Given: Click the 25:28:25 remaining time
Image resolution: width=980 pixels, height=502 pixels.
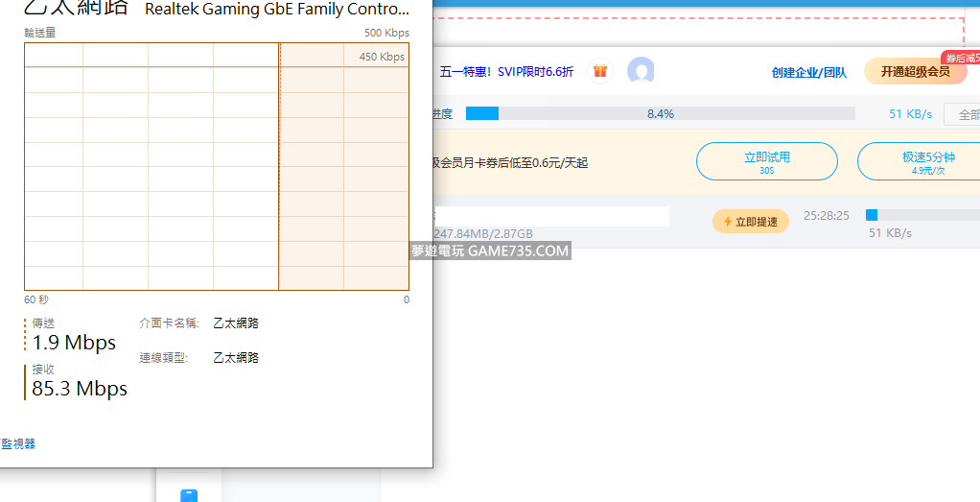Looking at the screenshot, I should coord(827,216).
